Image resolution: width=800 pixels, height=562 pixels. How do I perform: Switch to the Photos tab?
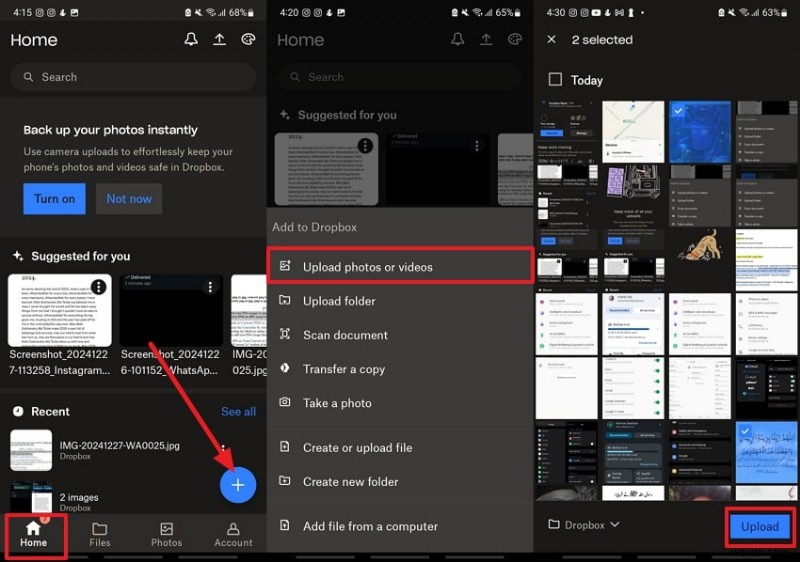point(166,534)
